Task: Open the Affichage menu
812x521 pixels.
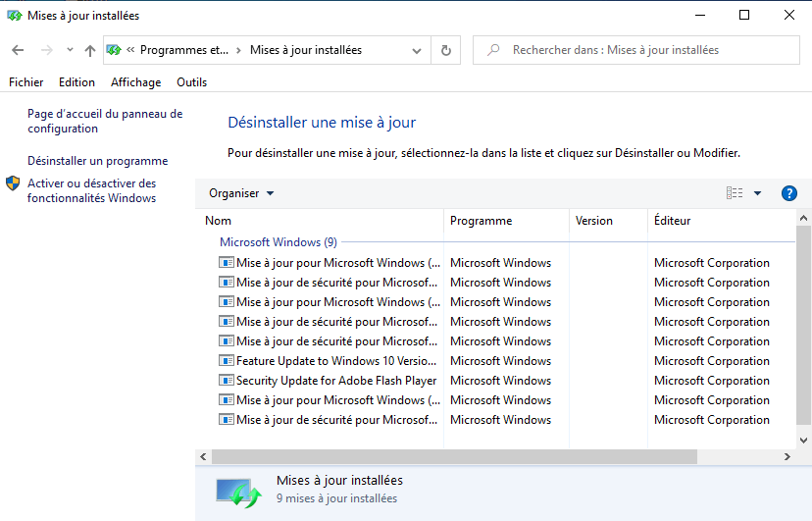Action: 135,82
